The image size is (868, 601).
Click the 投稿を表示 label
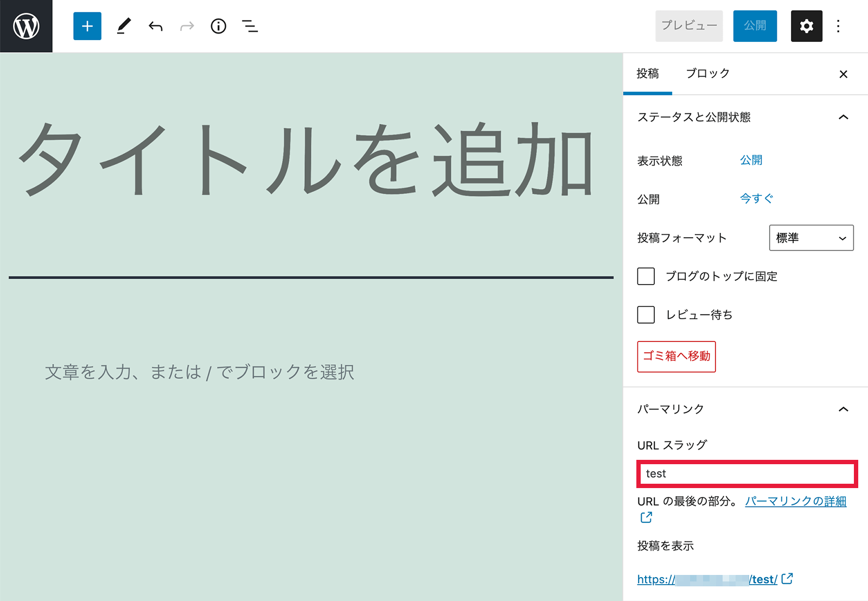(666, 546)
